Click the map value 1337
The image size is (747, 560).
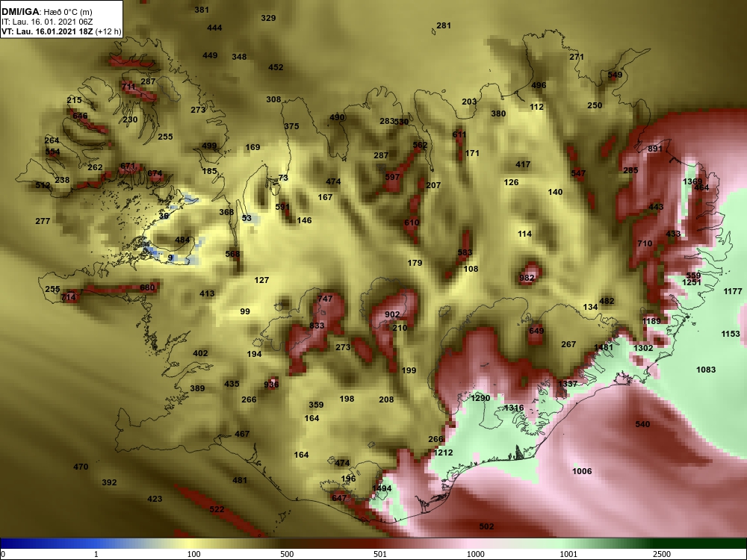click(x=568, y=384)
